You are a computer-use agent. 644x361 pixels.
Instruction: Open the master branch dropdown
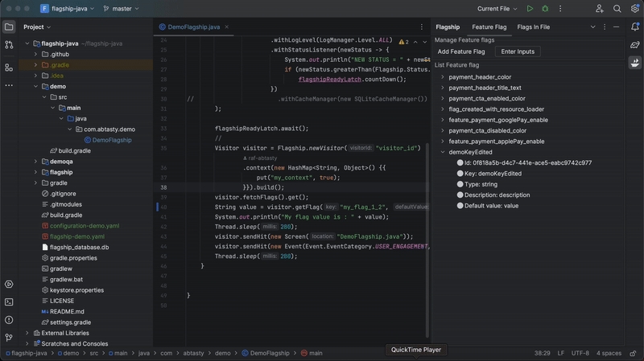tap(121, 8)
